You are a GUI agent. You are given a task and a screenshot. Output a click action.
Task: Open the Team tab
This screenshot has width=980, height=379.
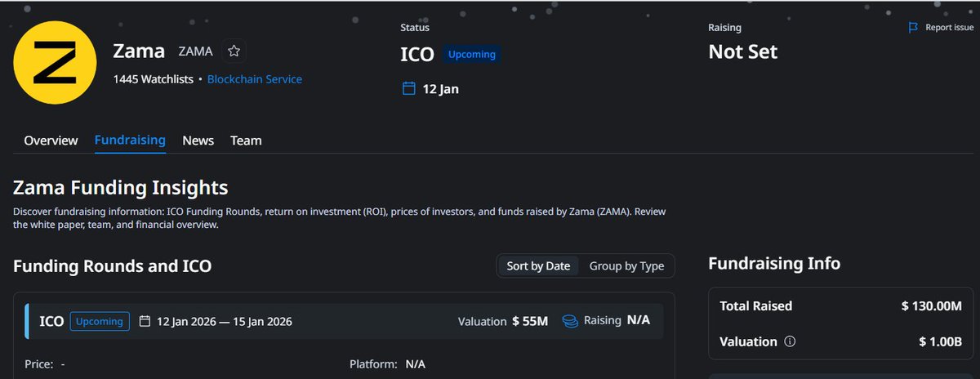tap(246, 140)
